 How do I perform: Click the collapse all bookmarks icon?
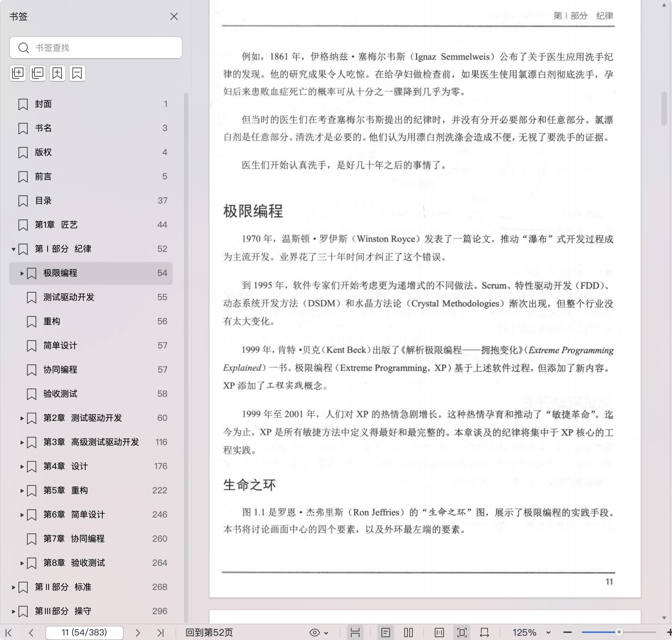(x=38, y=73)
